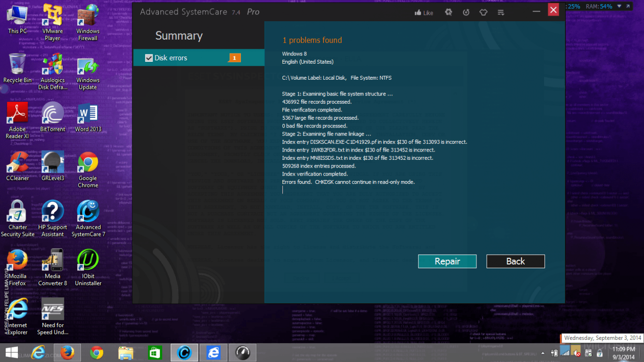Viewport: 644px width, 362px height.
Task: Click the MN8ISSDS.txt index entry line
Action: (x=358, y=158)
